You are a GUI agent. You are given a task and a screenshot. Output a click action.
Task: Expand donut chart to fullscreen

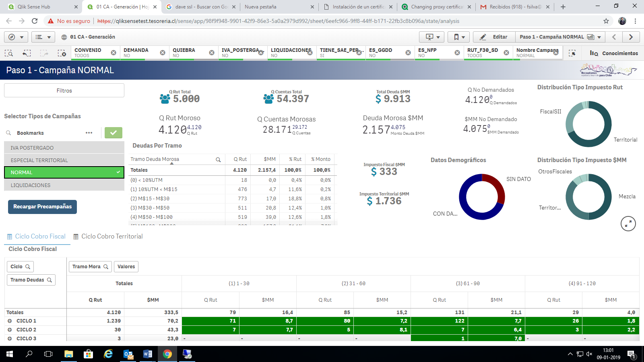click(x=629, y=223)
